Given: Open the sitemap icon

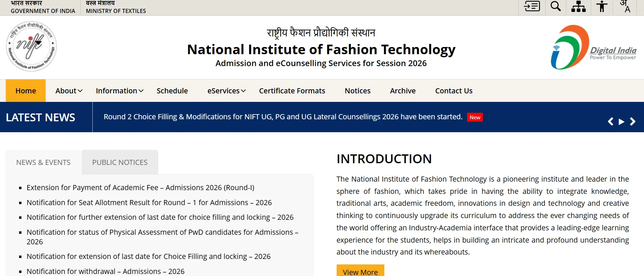Looking at the screenshot, I should [579, 6].
